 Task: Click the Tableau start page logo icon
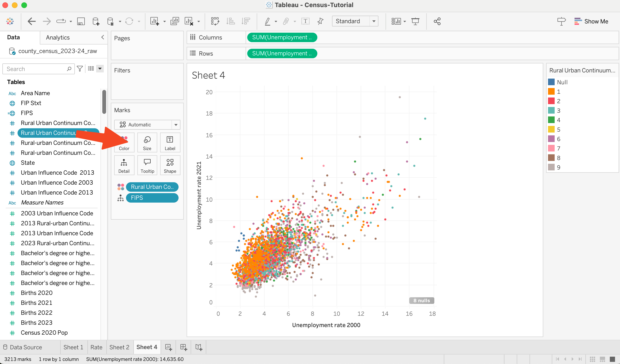(10, 21)
